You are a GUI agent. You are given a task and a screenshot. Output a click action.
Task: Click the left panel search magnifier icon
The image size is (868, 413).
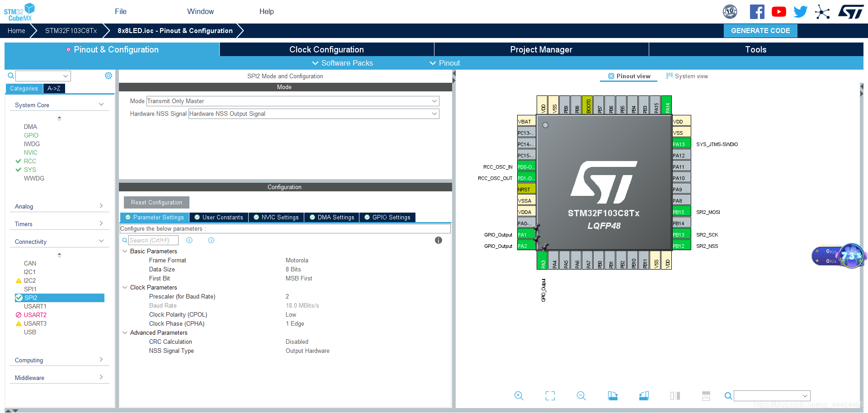[11, 76]
